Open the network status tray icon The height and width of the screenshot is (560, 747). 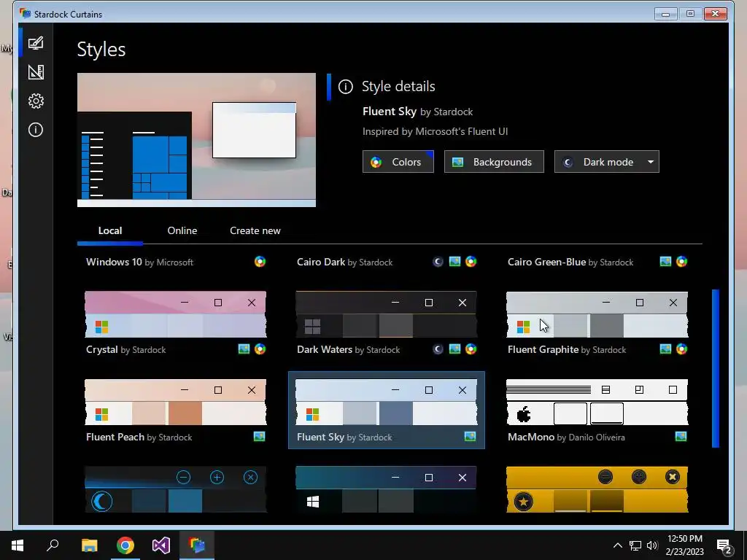[635, 545]
